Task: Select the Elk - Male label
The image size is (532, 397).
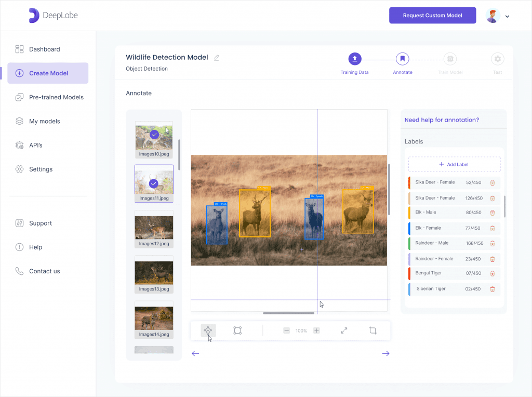Action: coord(454,213)
